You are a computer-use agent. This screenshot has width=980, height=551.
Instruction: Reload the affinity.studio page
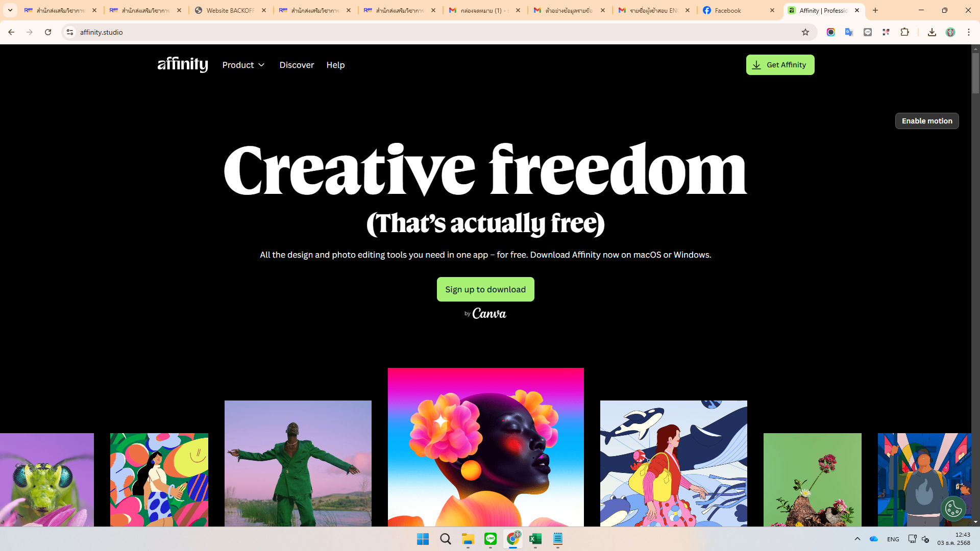(x=48, y=32)
